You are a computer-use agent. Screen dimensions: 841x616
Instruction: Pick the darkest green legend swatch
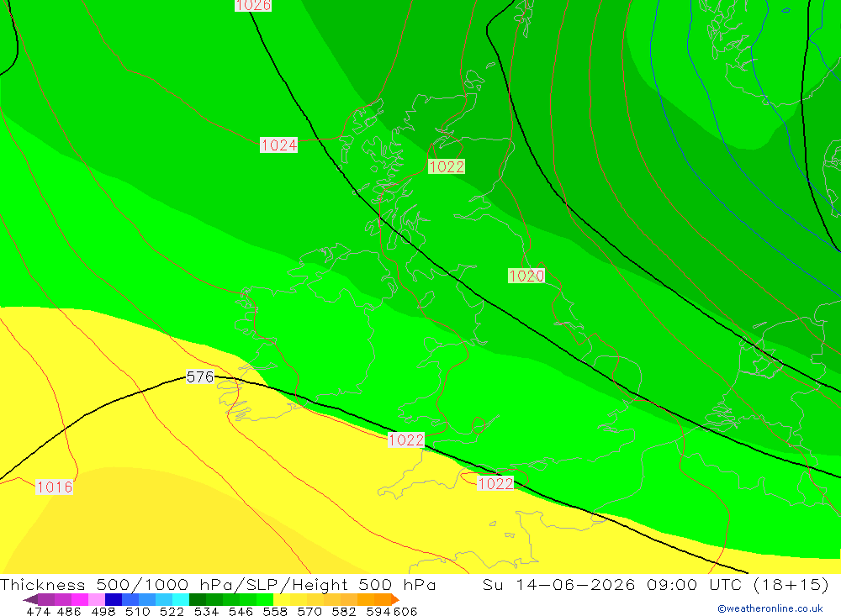(x=198, y=599)
